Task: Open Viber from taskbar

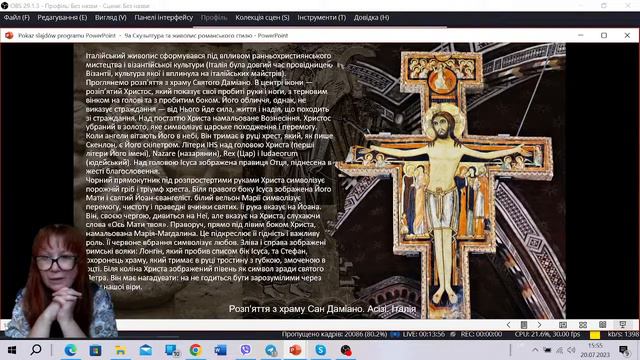Action: [245, 350]
